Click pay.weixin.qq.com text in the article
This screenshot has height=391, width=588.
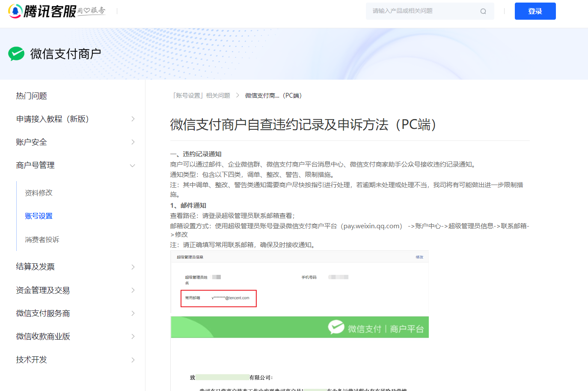pos(371,226)
